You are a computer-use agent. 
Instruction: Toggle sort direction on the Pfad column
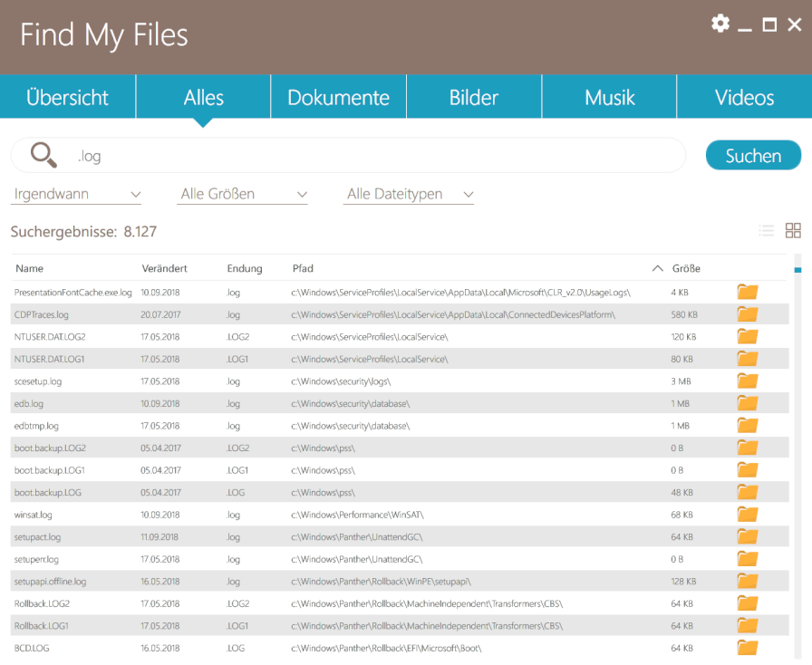pos(302,268)
